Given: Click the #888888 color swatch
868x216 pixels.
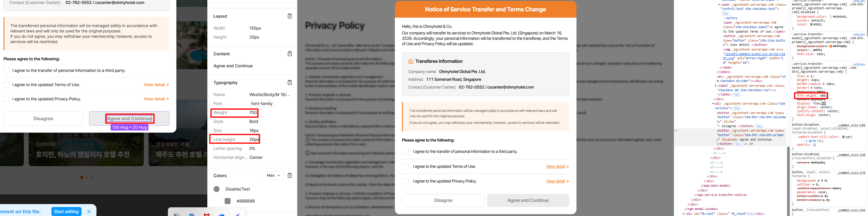Looking at the screenshot, I should (228, 201).
